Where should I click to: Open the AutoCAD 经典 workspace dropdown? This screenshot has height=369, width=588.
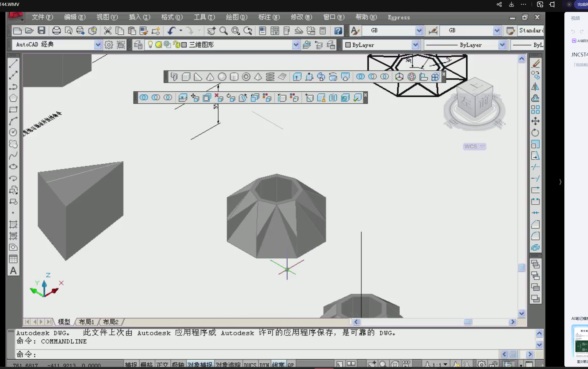pyautogui.click(x=98, y=45)
